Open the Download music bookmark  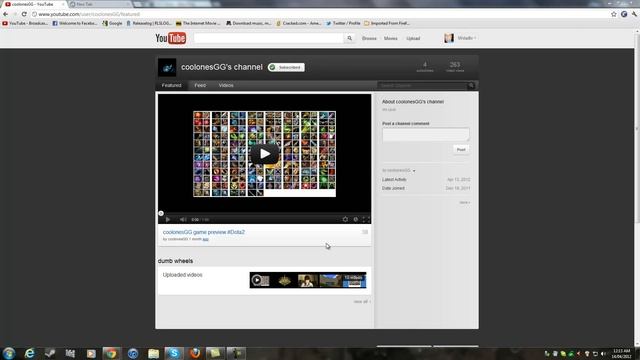pos(249,23)
